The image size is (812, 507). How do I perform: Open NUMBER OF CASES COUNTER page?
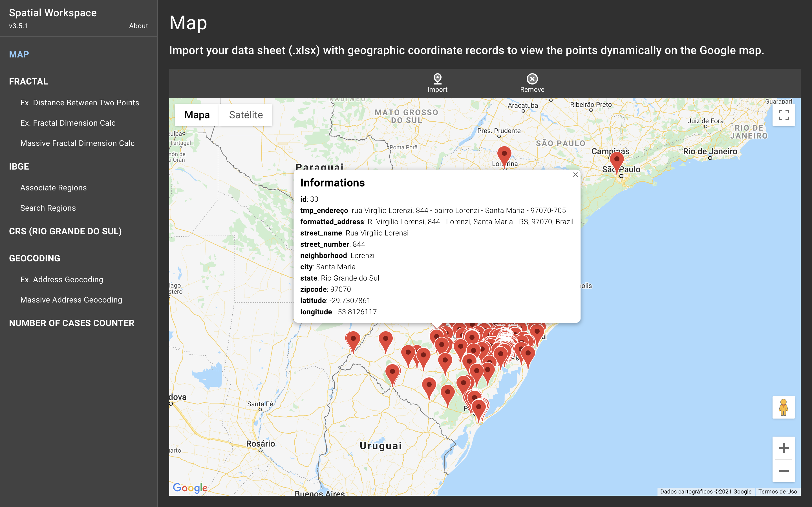71,323
